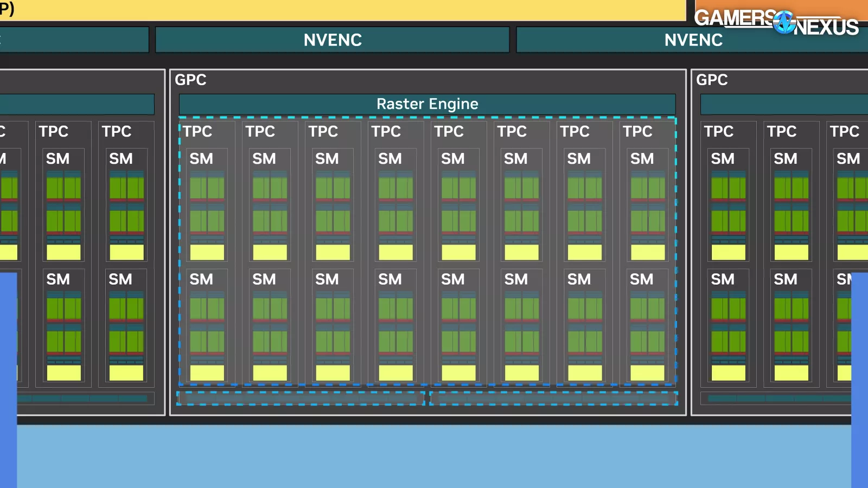Click right dashed box below highlighted TPCs

553,399
